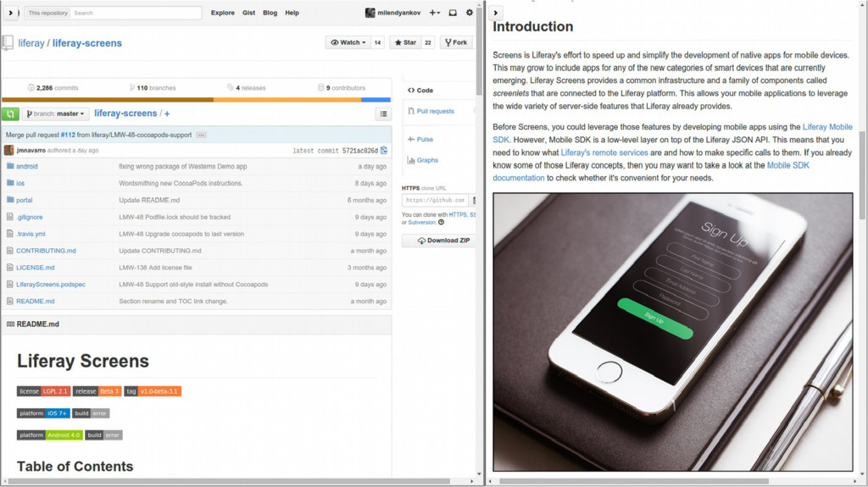Click the portal folder icon
The image size is (868, 487).
point(10,200)
